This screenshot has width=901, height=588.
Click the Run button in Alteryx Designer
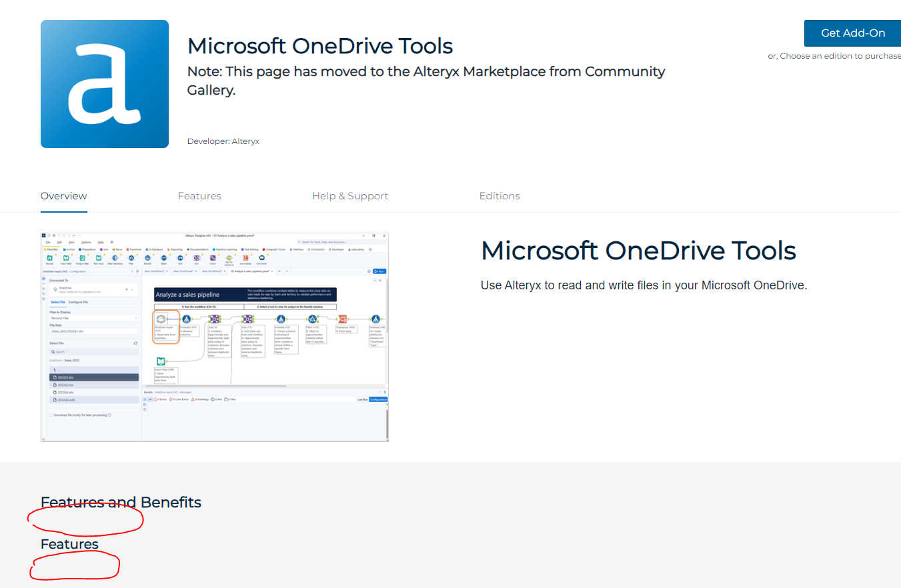point(379,271)
